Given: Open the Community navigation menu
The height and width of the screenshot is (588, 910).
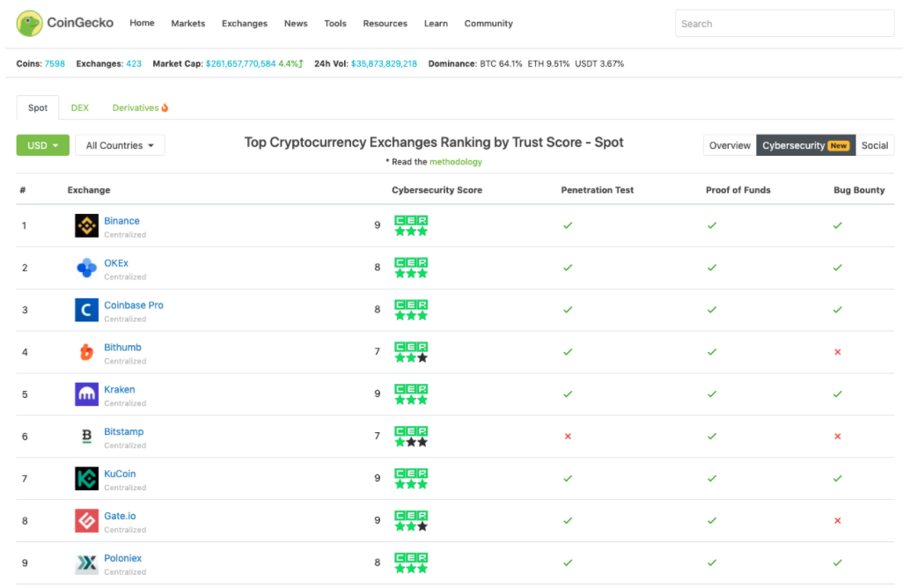Looking at the screenshot, I should (488, 23).
